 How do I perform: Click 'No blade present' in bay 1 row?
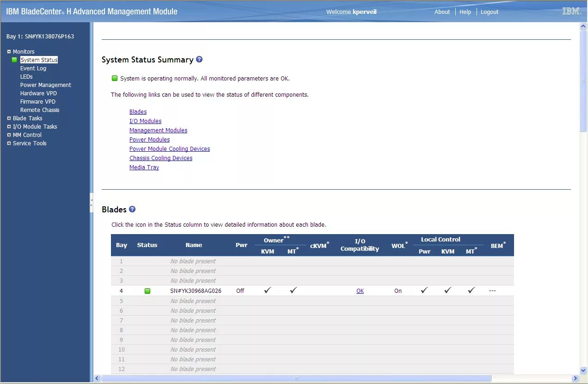coord(193,261)
